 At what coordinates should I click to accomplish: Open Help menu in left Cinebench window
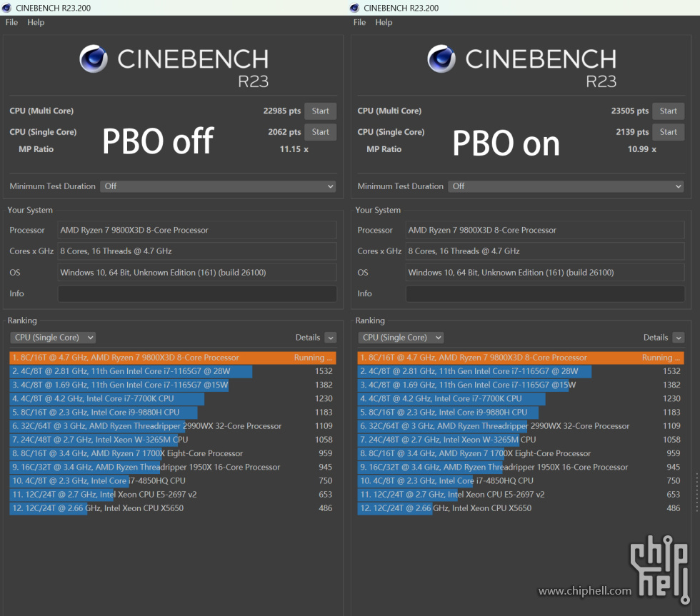[36, 22]
